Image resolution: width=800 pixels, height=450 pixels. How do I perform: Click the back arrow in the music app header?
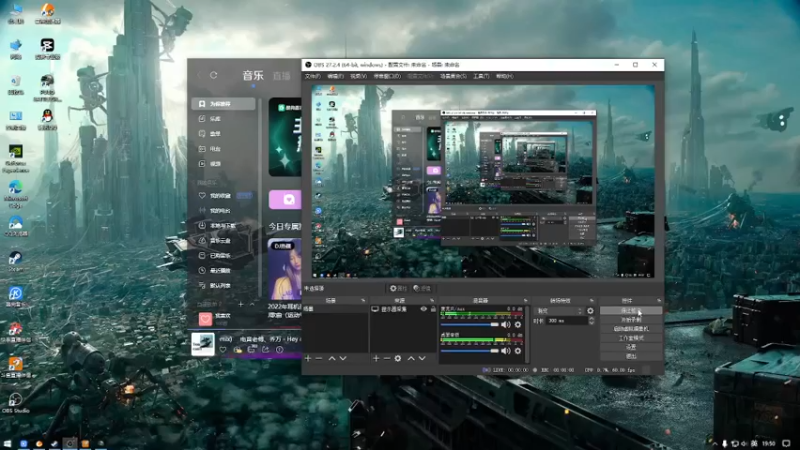coord(199,75)
